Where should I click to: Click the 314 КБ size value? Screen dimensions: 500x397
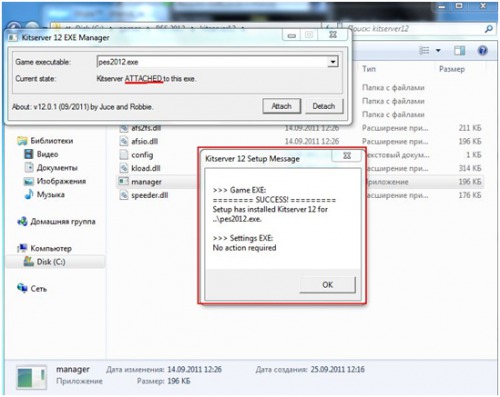click(x=470, y=168)
